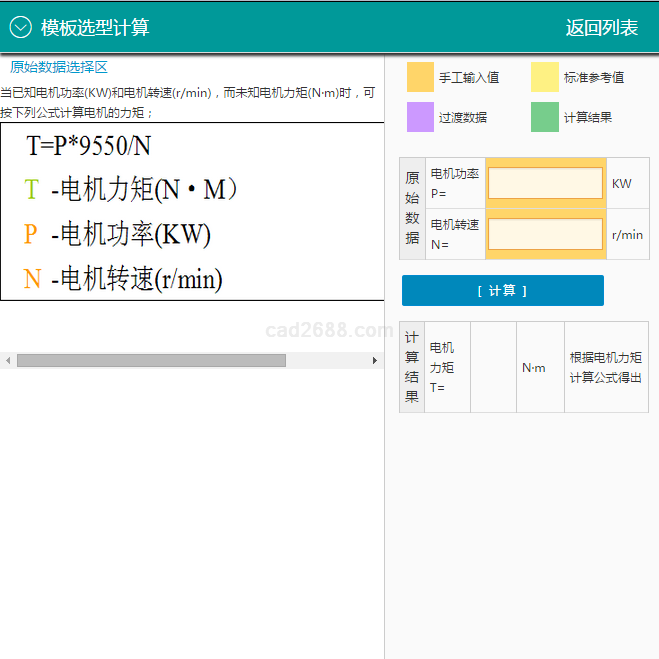Click the orange 手工输入值 color swatch
659x659 pixels.
click(420, 77)
